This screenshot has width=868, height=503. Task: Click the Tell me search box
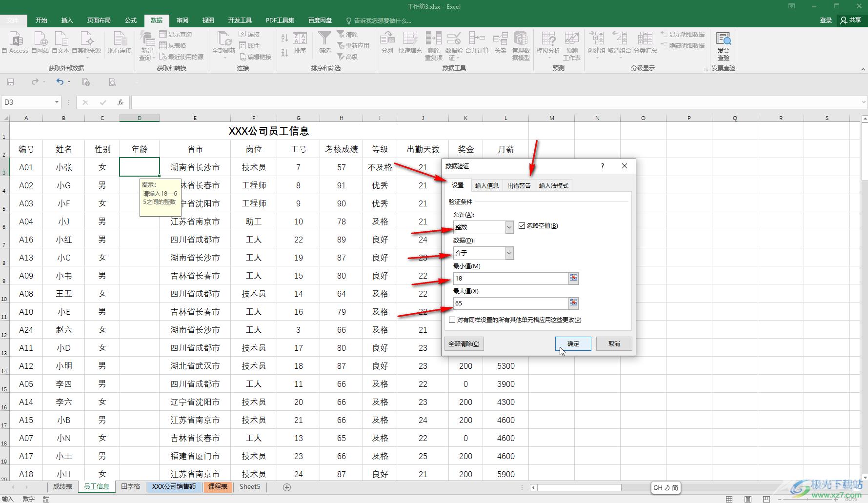[x=379, y=20]
